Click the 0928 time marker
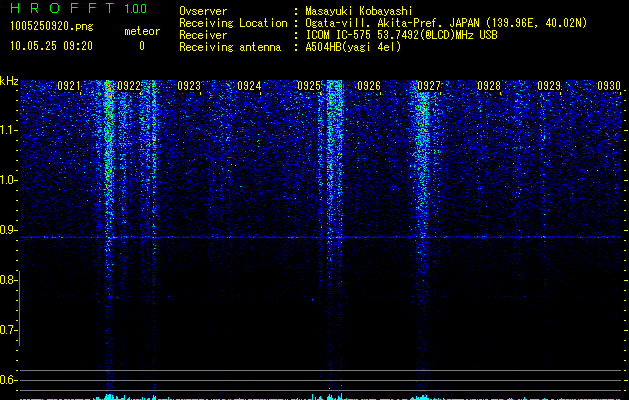Viewport: 629px width, 400px height. [489, 86]
